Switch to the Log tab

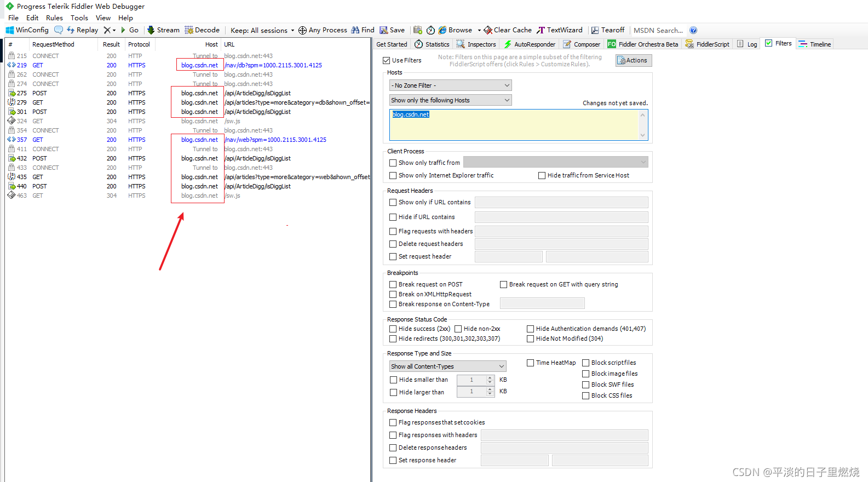748,44
